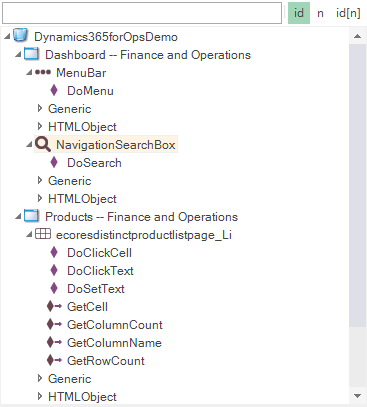
Task: Click the scrollbar down arrow
Action: (358, 396)
